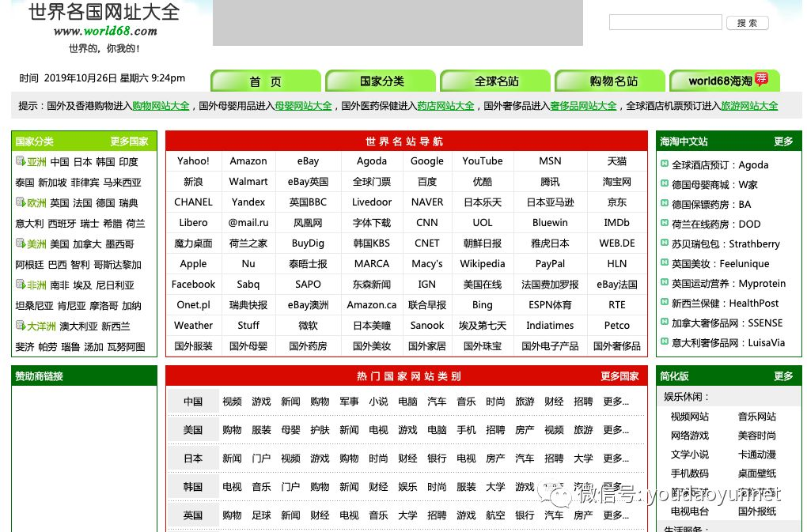Open the YouTube link
807x532 pixels.
[483, 161]
